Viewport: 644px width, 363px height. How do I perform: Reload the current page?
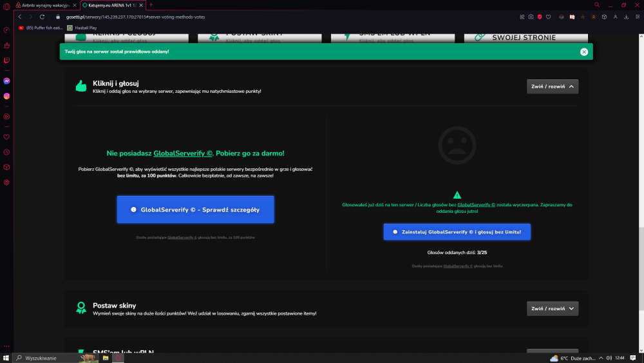tap(42, 17)
